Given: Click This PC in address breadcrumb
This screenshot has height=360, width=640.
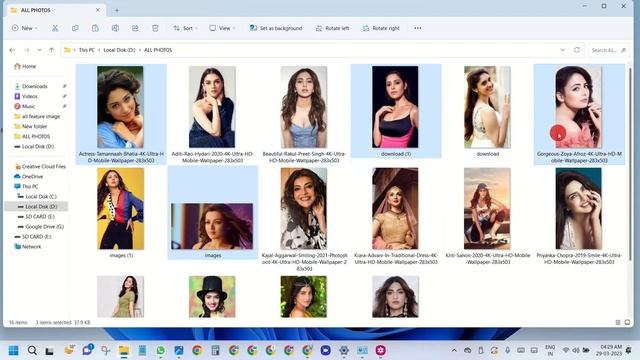Looking at the screenshot, I should coord(87,50).
